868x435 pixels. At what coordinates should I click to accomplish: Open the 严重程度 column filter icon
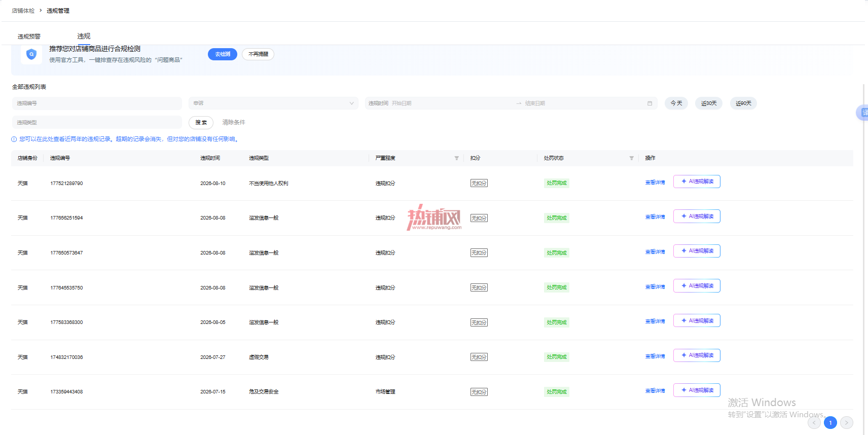pos(456,158)
